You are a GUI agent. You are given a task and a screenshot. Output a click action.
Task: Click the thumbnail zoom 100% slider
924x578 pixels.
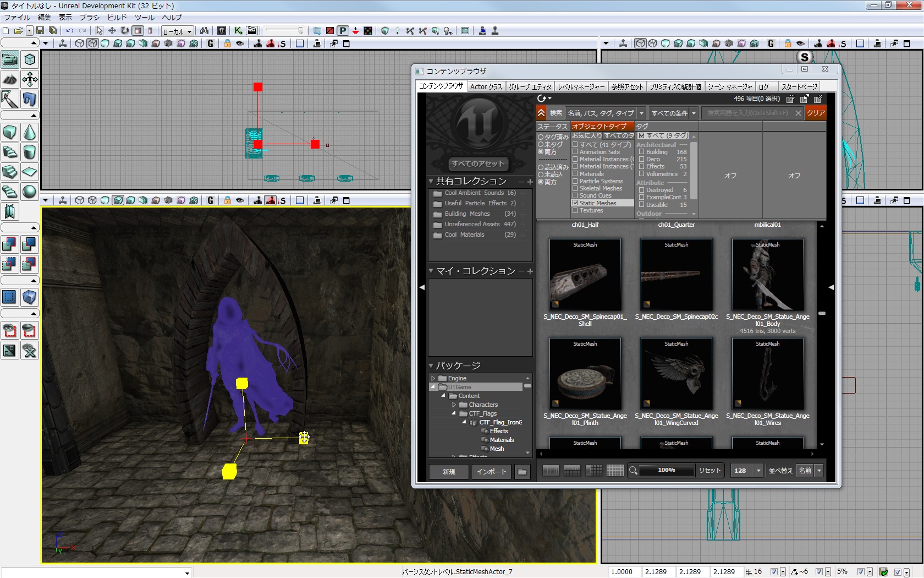click(x=666, y=470)
